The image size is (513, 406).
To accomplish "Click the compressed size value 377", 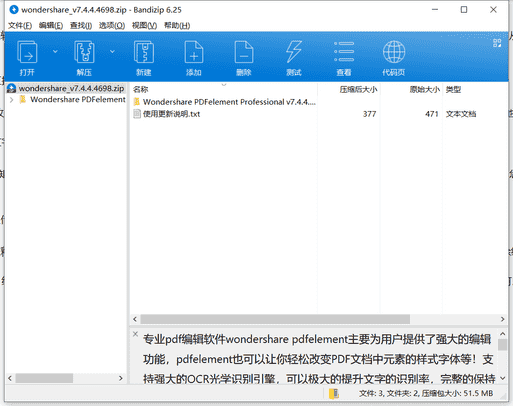I will pos(369,114).
